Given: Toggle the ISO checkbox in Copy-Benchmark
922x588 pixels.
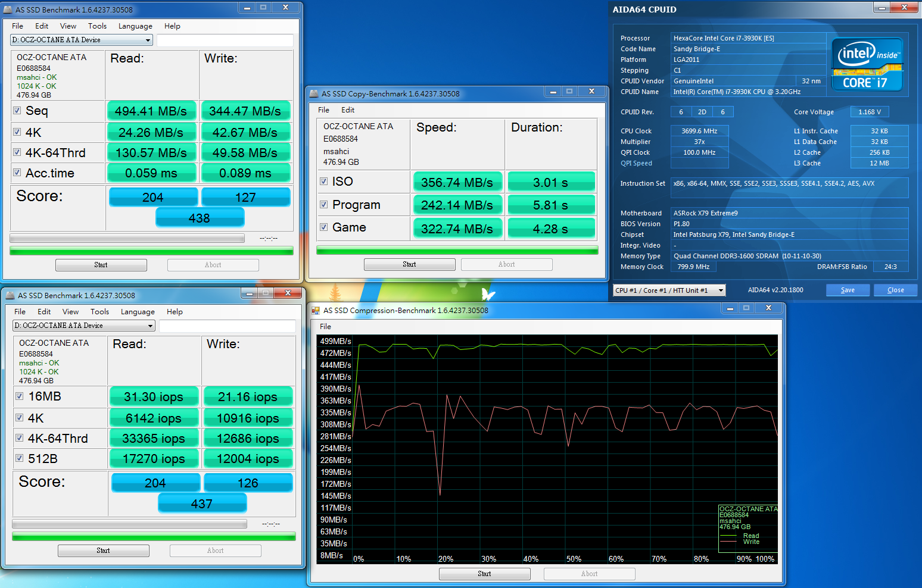Looking at the screenshot, I should click(324, 181).
